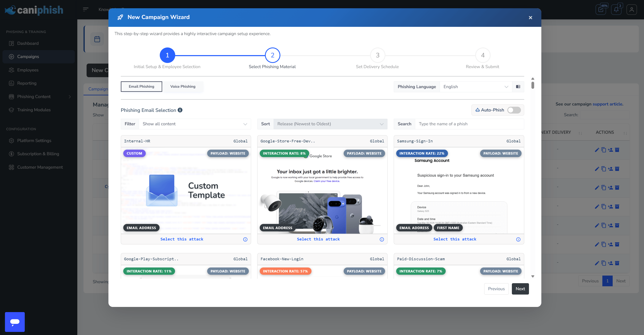
Task: Click the phish name Search field
Action: [x=470, y=124]
